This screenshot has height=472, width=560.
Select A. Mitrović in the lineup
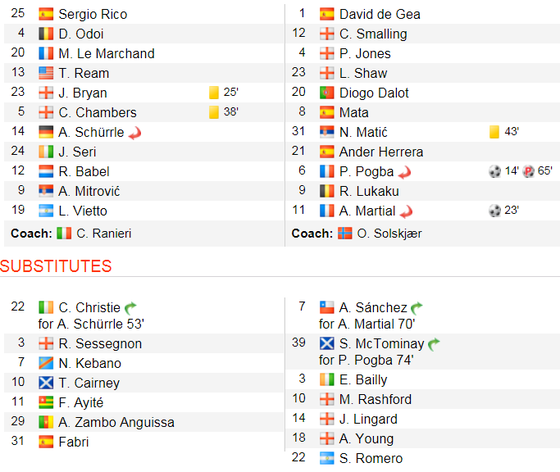89,191
